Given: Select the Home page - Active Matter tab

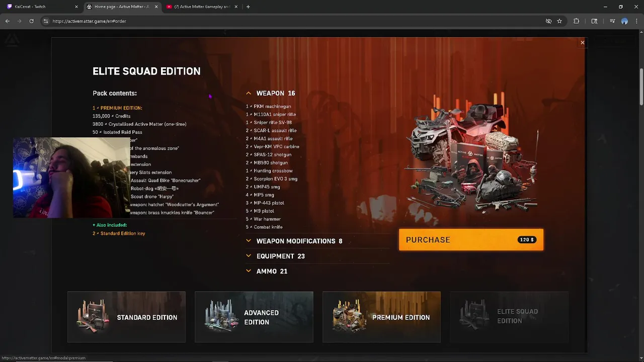Looking at the screenshot, I should 122,7.
